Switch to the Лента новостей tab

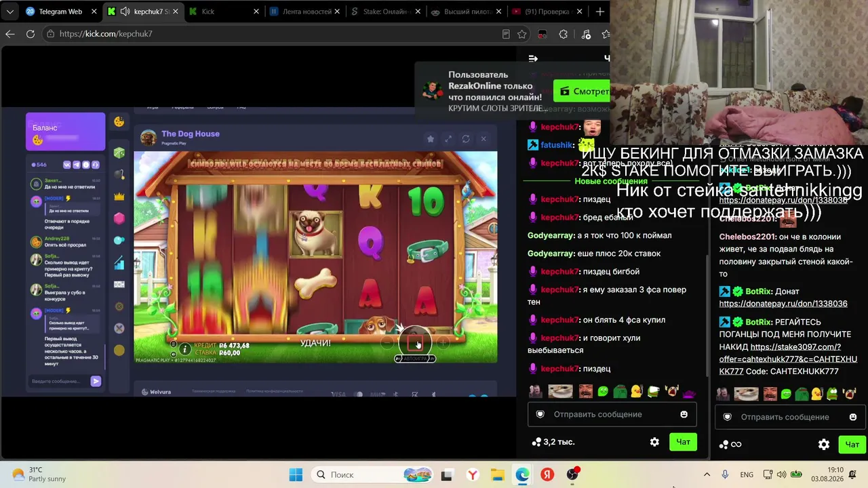pos(305,12)
